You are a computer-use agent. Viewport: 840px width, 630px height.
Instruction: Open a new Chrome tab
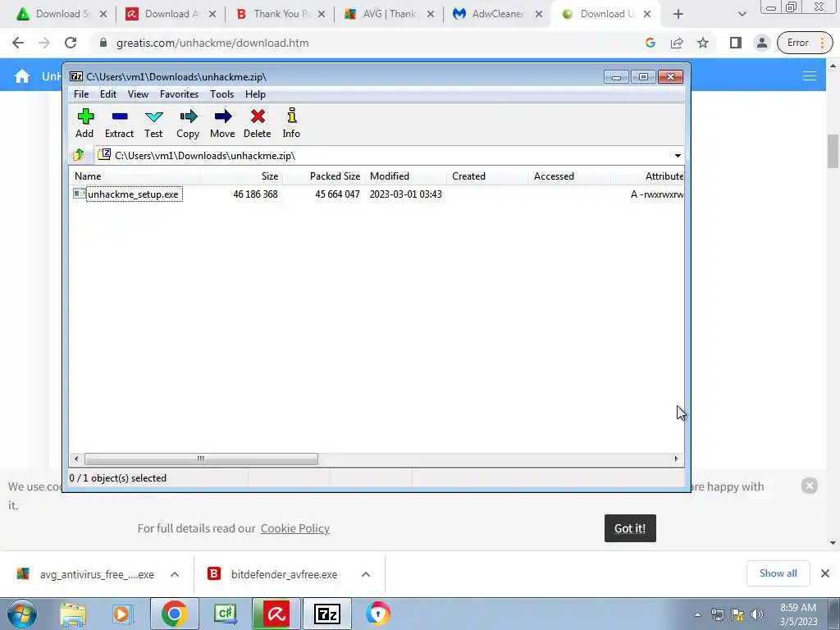pyautogui.click(x=678, y=14)
